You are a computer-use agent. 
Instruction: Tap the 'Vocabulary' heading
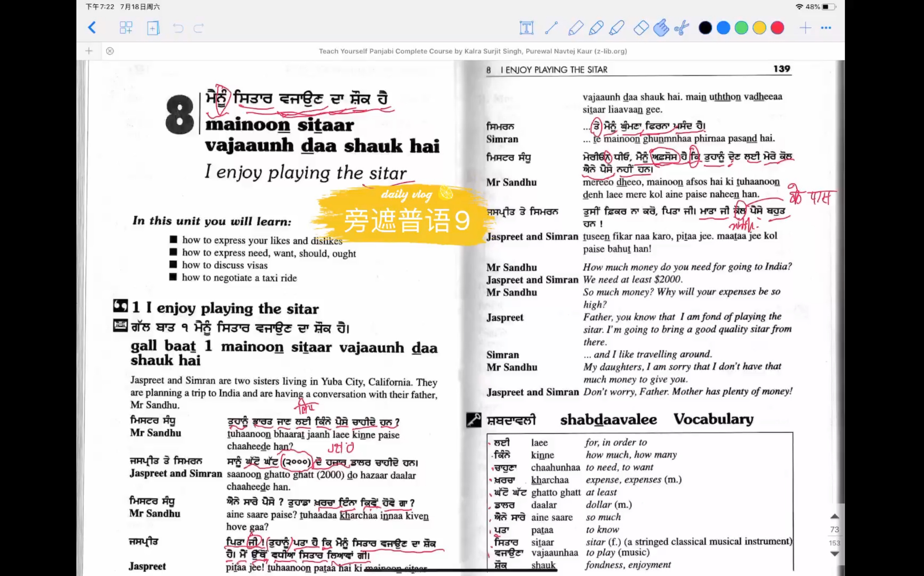pyautogui.click(x=713, y=419)
